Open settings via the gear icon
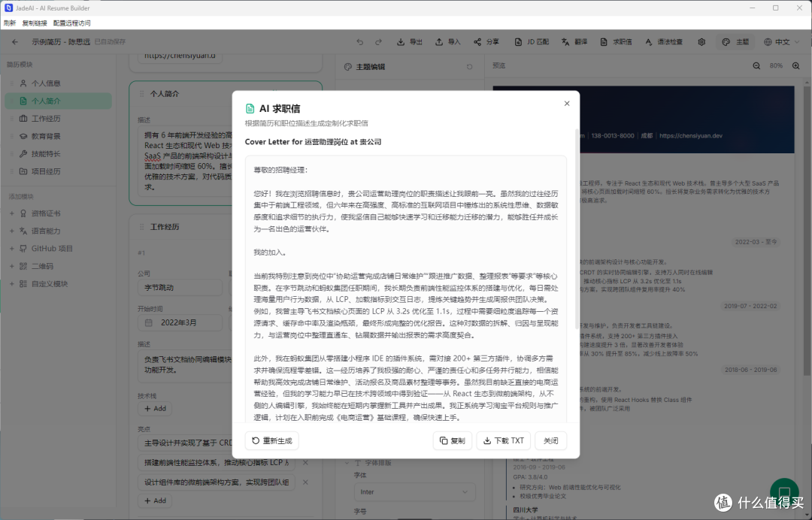Viewport: 812px width, 520px height. click(701, 42)
